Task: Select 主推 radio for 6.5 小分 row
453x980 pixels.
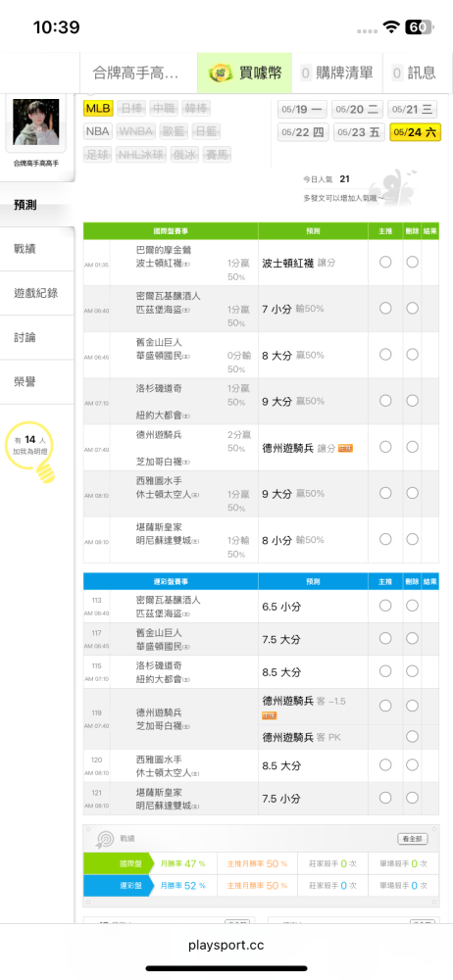Action: (385, 605)
